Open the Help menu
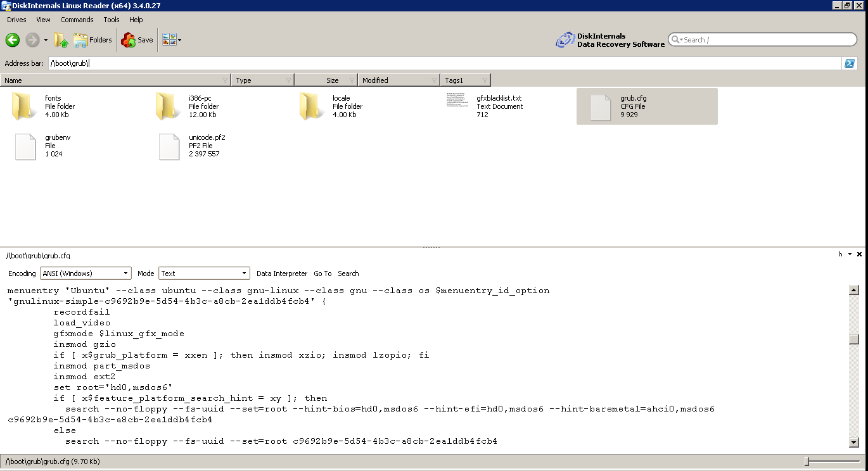868x471 pixels. (136, 20)
